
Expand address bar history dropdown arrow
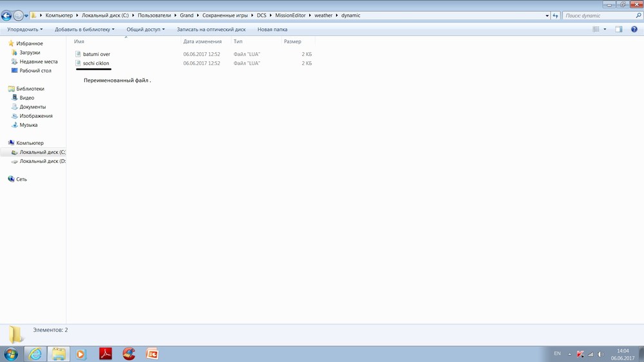(547, 15)
